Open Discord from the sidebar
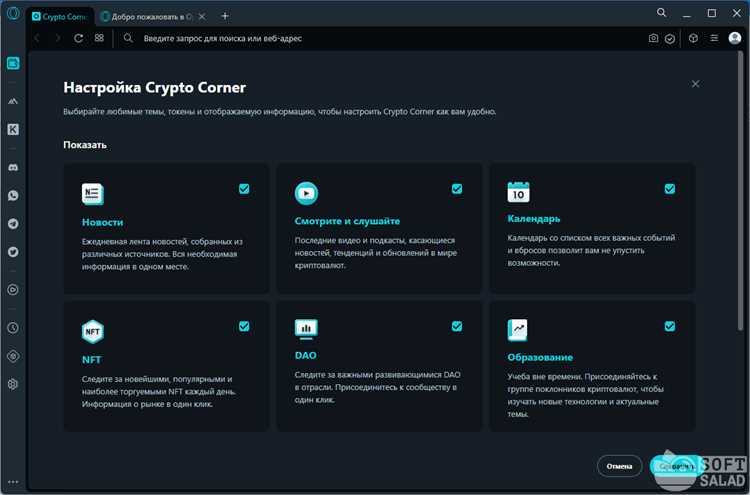Screen dimensions: 750x495 (x=13, y=167)
